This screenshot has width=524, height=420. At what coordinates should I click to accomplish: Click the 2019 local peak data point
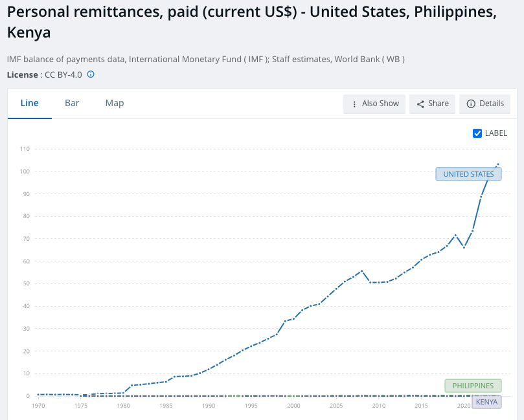[x=455, y=235]
